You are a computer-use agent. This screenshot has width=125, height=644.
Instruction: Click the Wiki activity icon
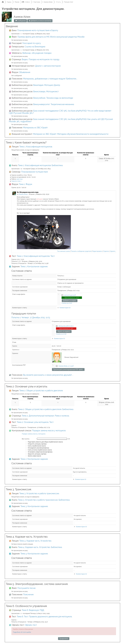10,30
